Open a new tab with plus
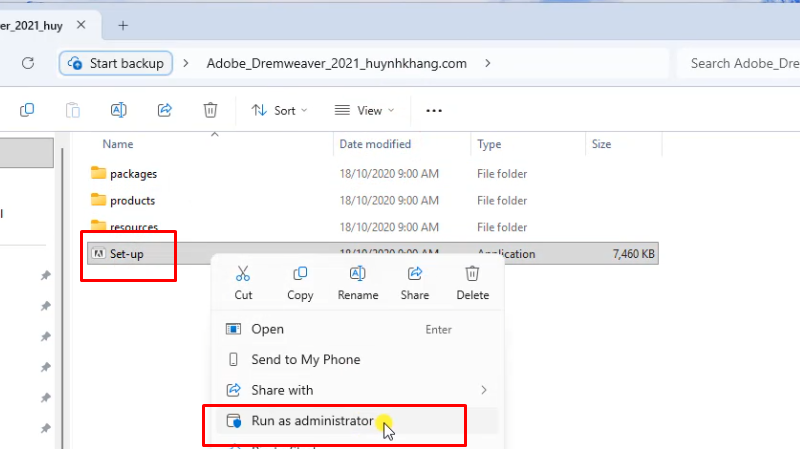Image resolution: width=800 pixels, height=449 pixels. [123, 26]
